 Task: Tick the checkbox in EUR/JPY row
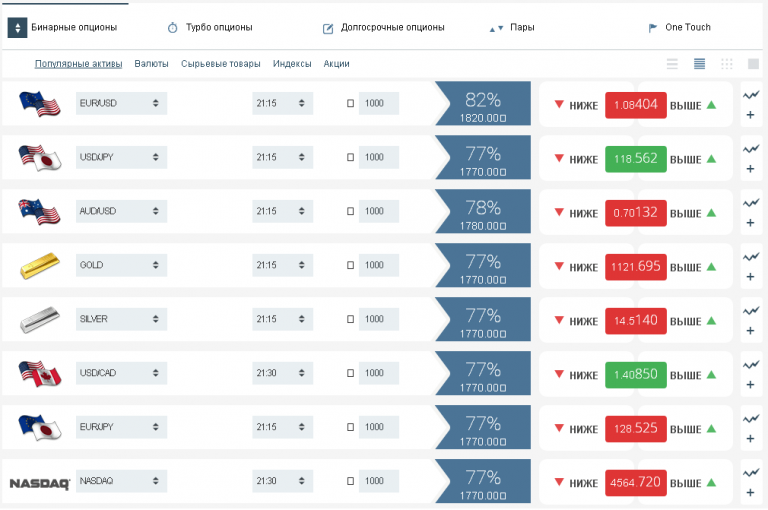click(350, 427)
